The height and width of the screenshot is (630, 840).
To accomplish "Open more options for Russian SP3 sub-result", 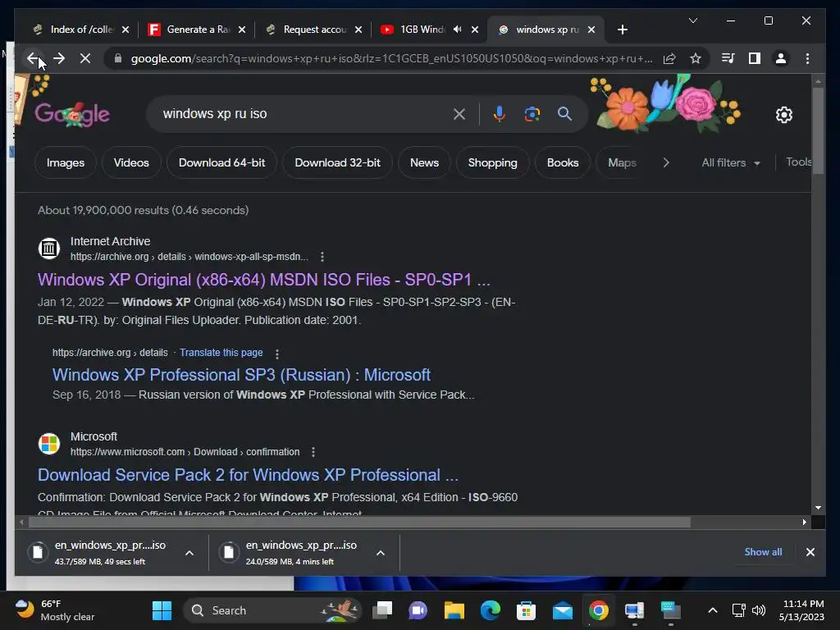I will click(277, 354).
